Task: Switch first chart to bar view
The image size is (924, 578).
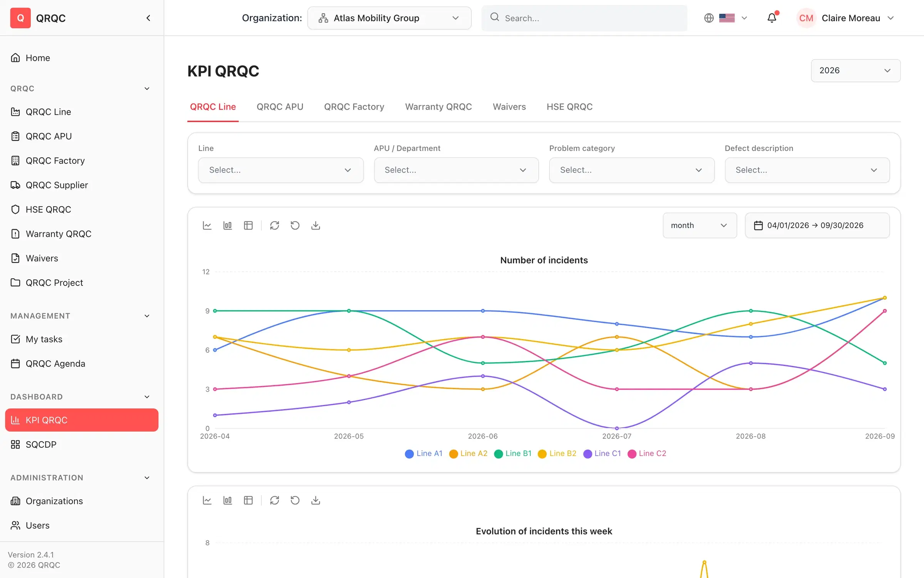Action: (x=228, y=225)
